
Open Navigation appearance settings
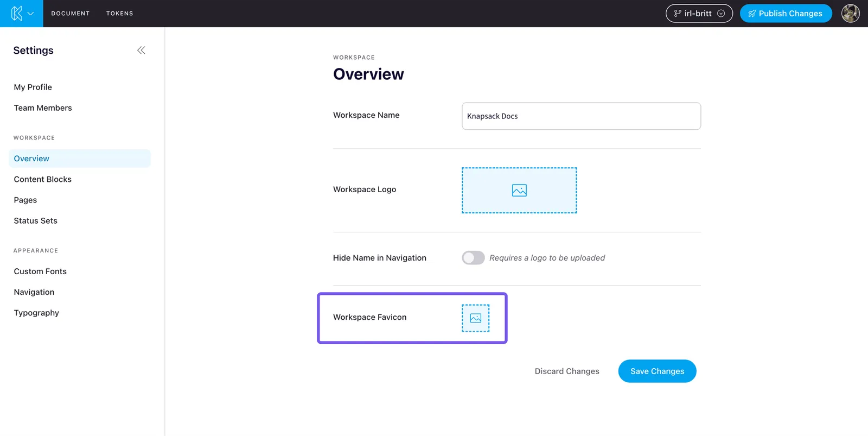[34, 292]
